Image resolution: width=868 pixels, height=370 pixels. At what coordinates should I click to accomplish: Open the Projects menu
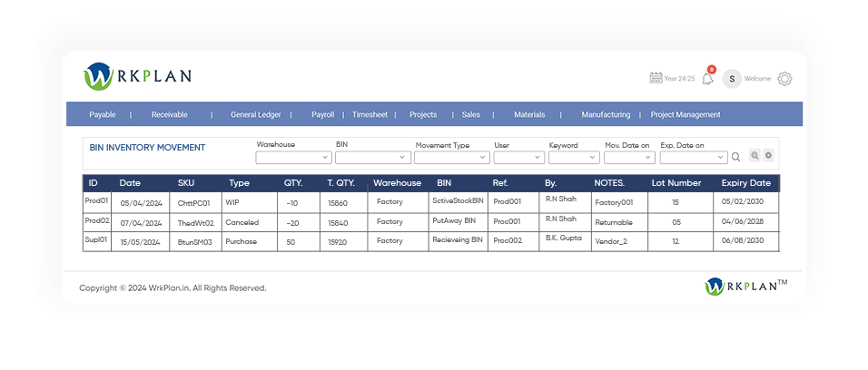(423, 114)
